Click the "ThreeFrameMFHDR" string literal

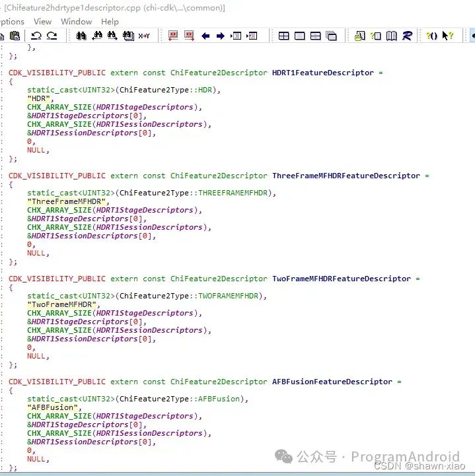67,201
